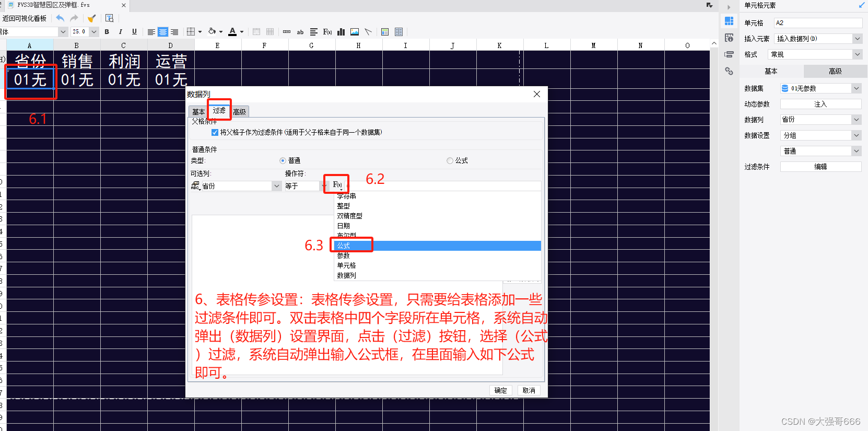Click the 单元格 A2 input field
Image resolution: width=868 pixels, height=431 pixels.
pyautogui.click(x=818, y=23)
